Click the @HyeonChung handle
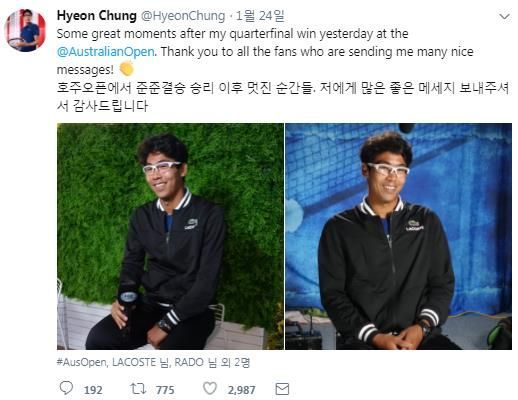The height and width of the screenshot is (400, 518). point(183,16)
